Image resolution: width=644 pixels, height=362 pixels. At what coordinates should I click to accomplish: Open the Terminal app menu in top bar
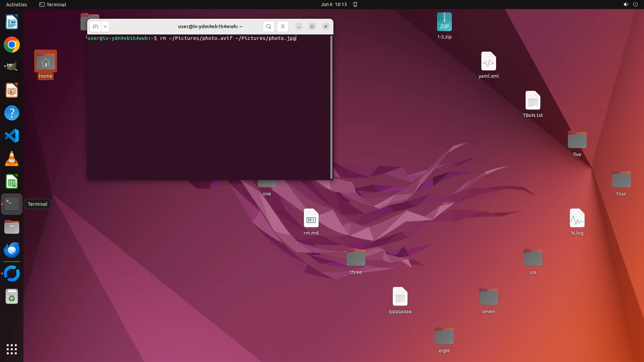[53, 4]
